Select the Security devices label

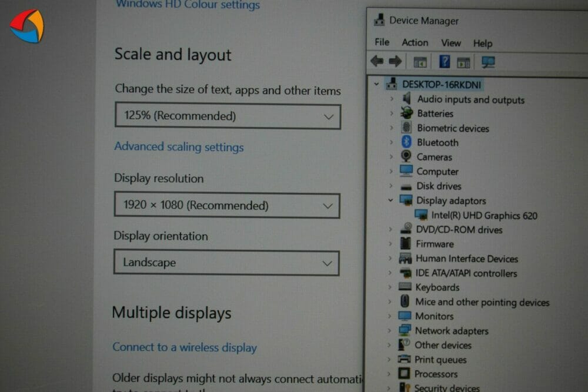click(x=447, y=388)
